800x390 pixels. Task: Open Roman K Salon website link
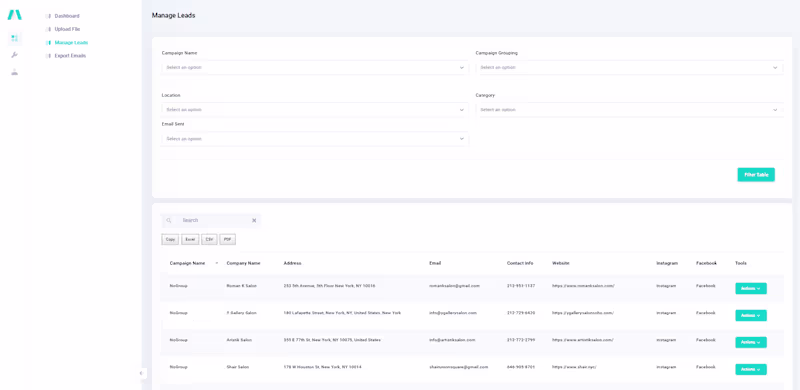point(583,286)
